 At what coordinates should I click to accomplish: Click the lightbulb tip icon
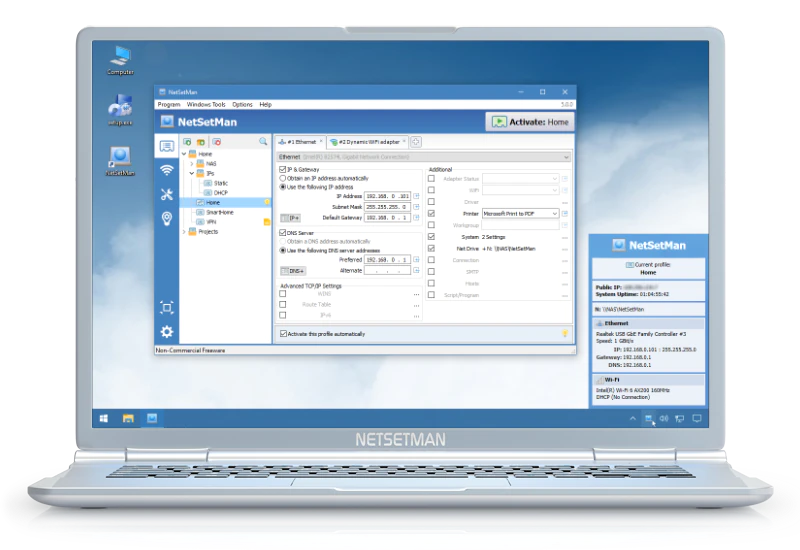click(565, 333)
